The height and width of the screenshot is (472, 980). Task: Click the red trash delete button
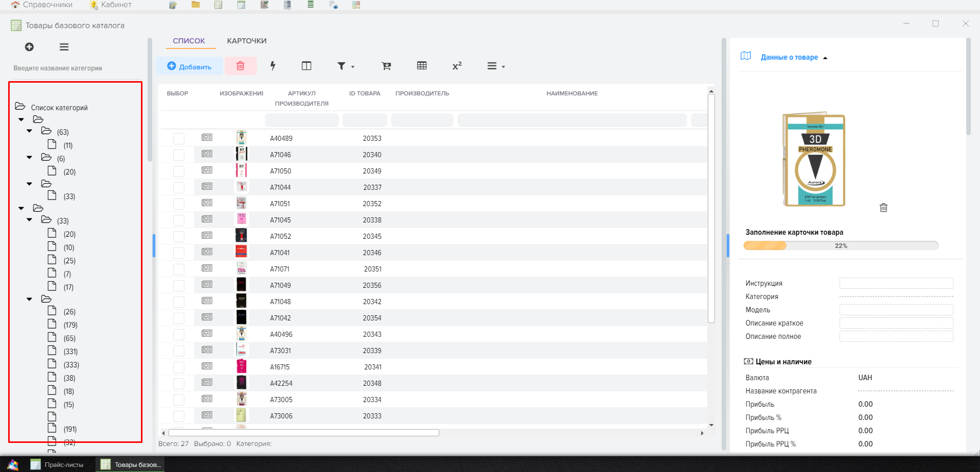[241, 66]
